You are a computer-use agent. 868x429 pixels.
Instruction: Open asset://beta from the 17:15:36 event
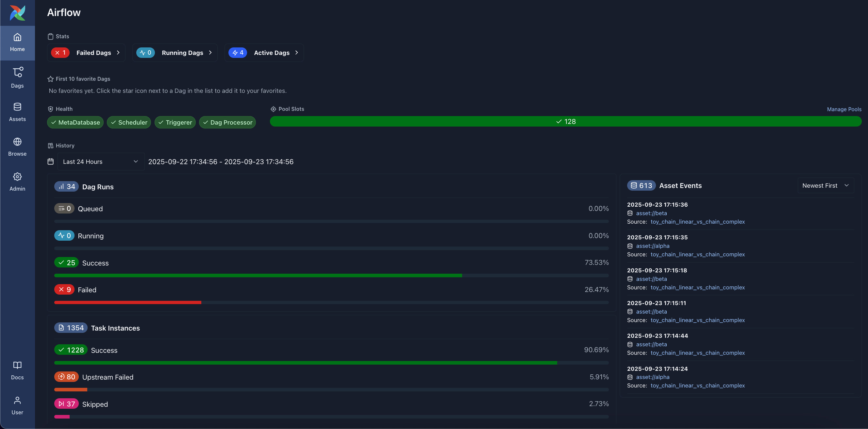[651, 213]
